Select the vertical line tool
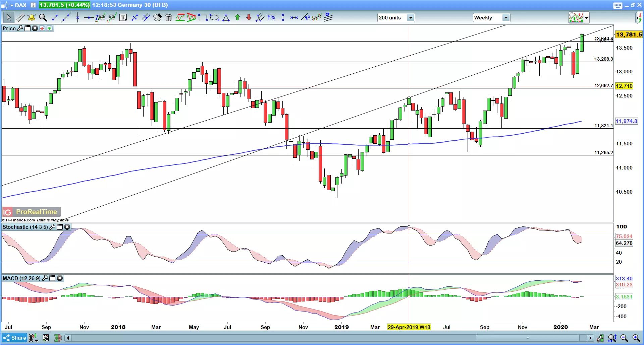The height and width of the screenshot is (345, 644). tap(77, 17)
